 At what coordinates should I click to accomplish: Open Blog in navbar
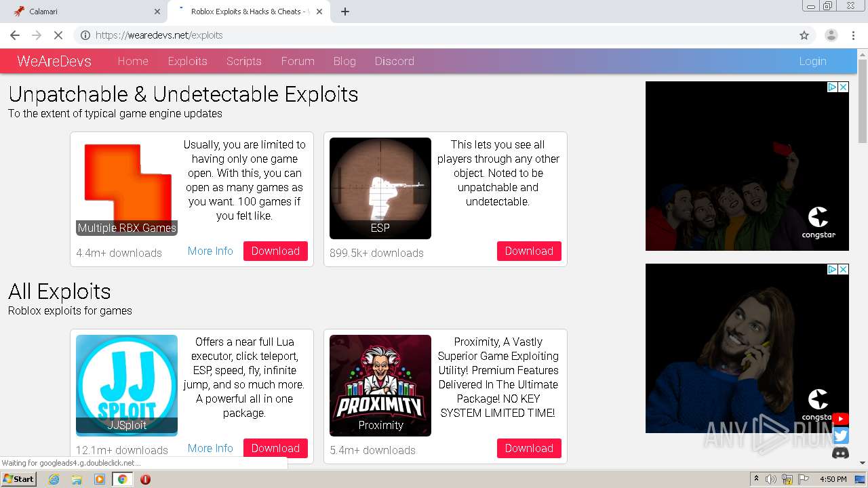344,61
